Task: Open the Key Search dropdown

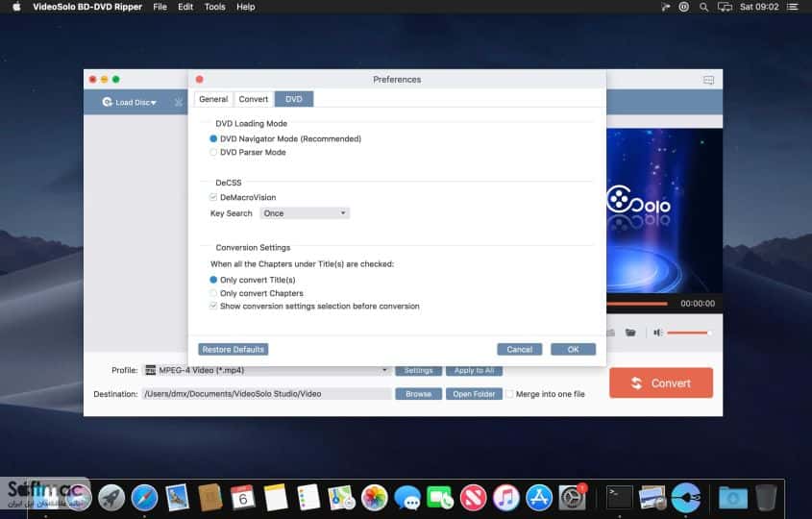Action: pos(305,213)
